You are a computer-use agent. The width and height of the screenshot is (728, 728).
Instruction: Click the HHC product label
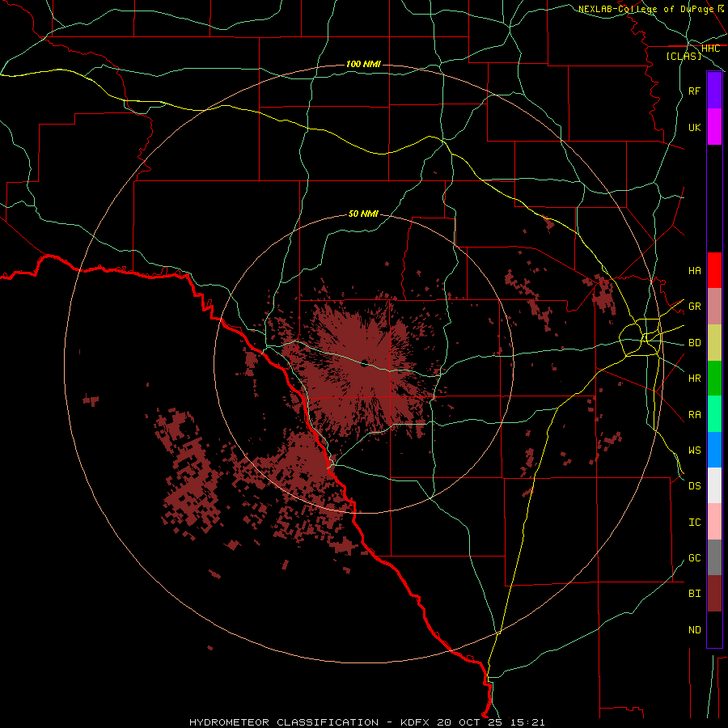pos(710,49)
